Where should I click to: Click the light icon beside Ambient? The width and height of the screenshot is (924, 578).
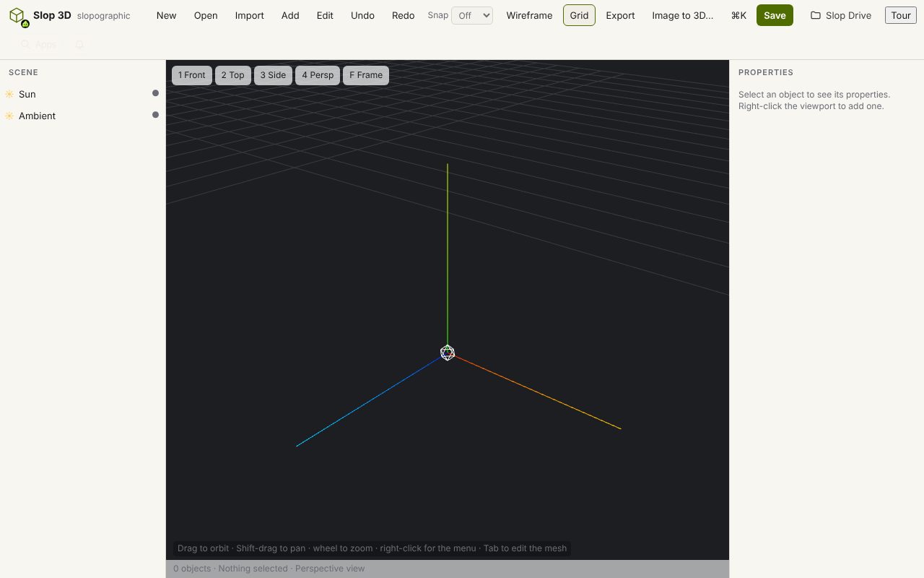[9, 116]
